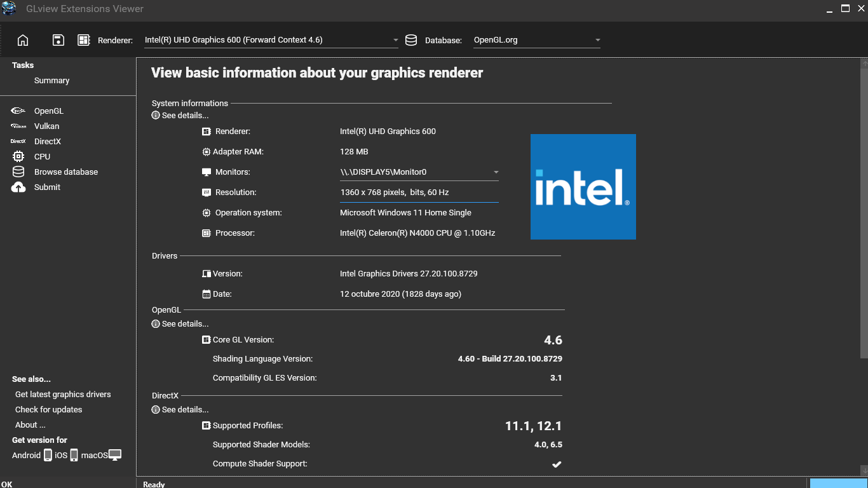868x488 pixels.
Task: Get the macOS version via monitor icon
Action: [x=115, y=455]
